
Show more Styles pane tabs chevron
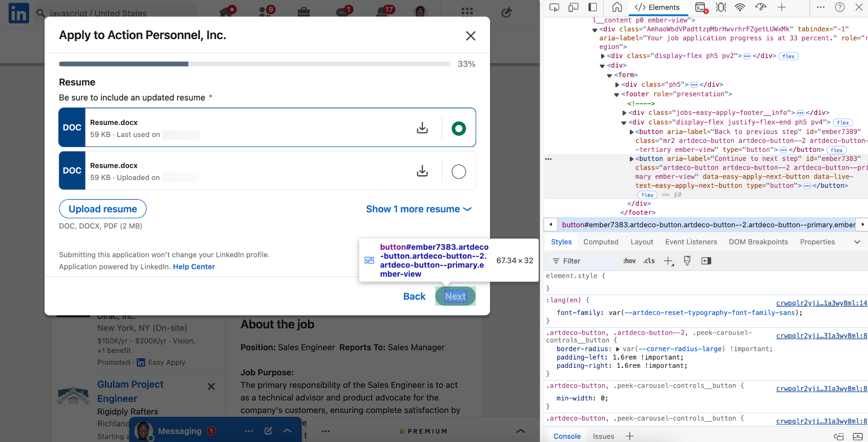(857, 242)
